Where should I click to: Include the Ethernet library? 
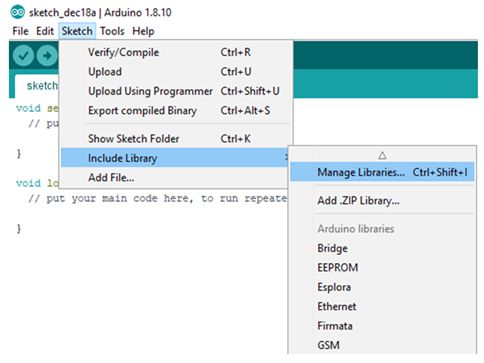[337, 306]
